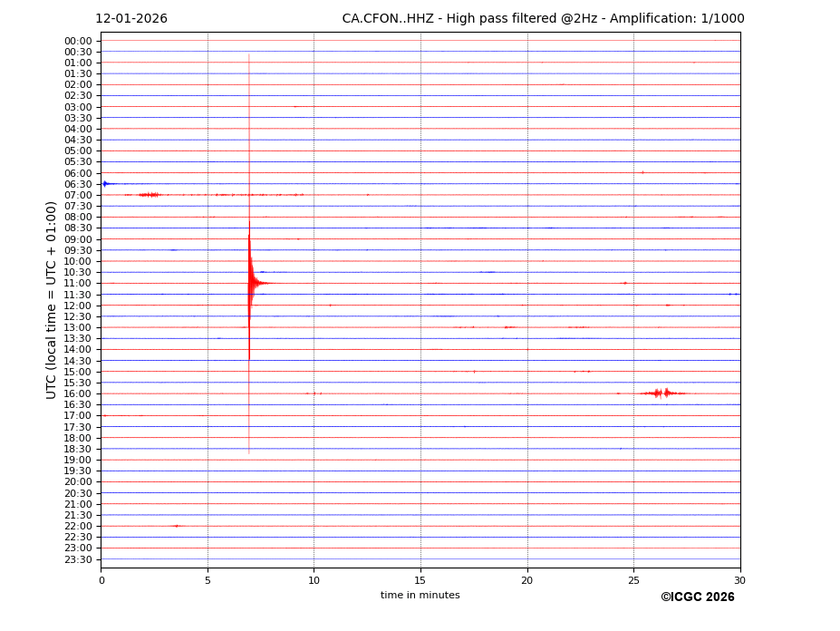
Task: Click the large seismic spike on 11:00 trace
Action: (250, 283)
